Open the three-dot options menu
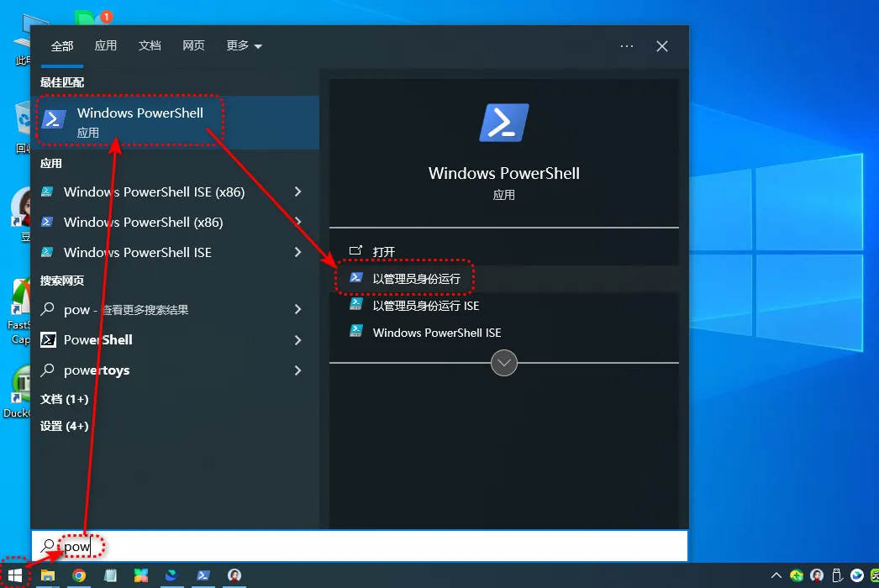The height and width of the screenshot is (588, 879). click(627, 46)
